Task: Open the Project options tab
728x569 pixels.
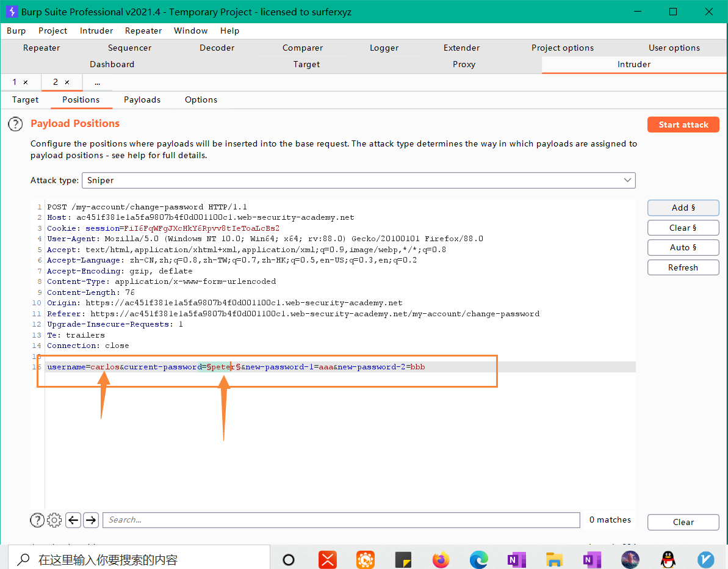Action: point(563,48)
